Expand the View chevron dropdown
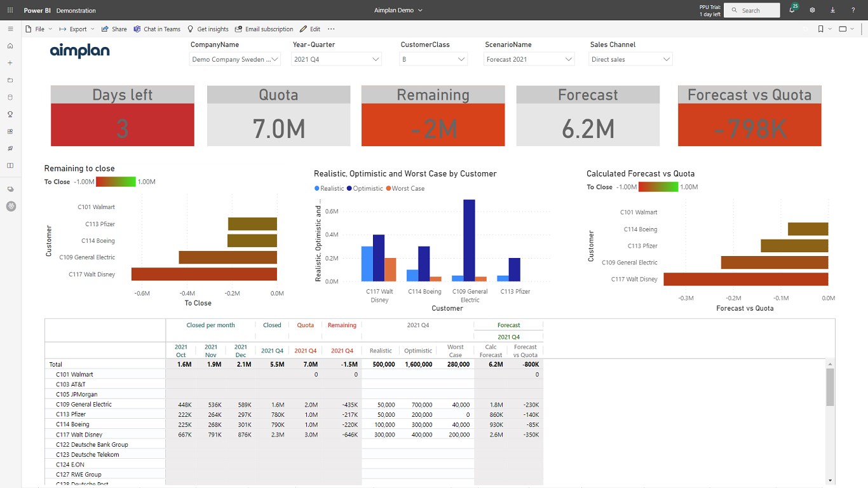This screenshot has width=868, height=488. pos(853,29)
